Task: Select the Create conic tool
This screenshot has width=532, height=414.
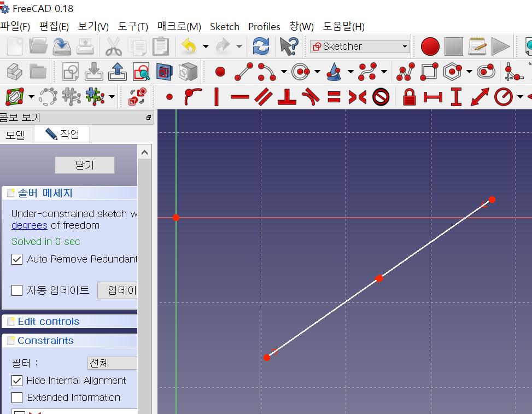Action: [334, 72]
